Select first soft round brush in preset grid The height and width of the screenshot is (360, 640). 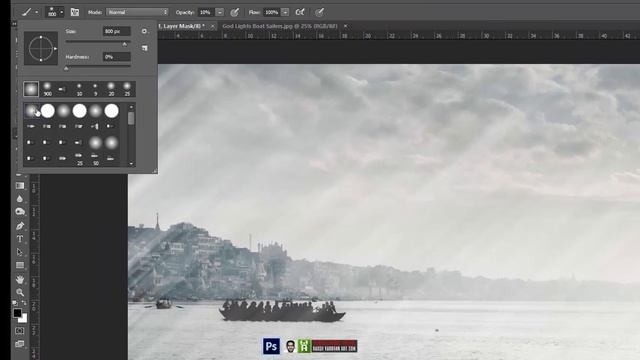pyautogui.click(x=31, y=111)
